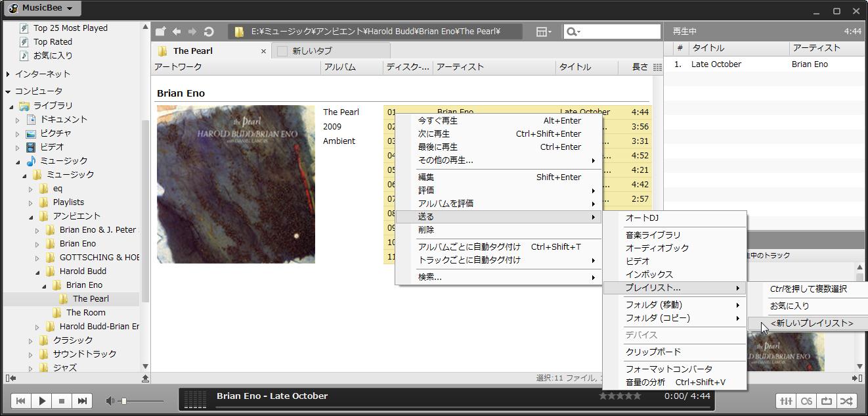
Task: Click the stop playback button
Action: tap(62, 401)
